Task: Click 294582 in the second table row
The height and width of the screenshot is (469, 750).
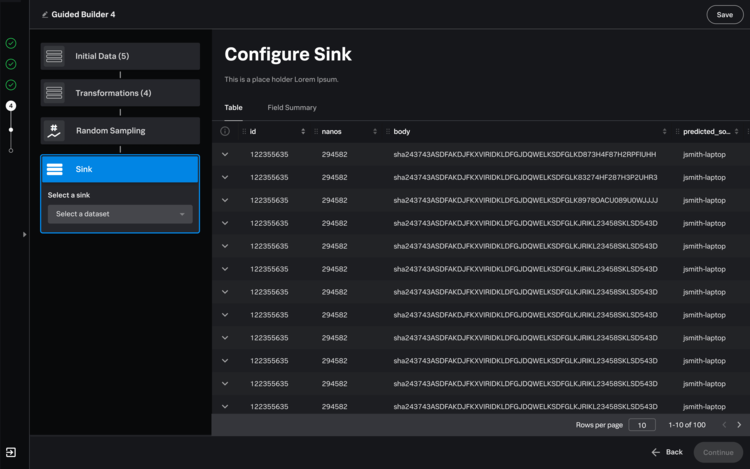Action: coord(334,177)
